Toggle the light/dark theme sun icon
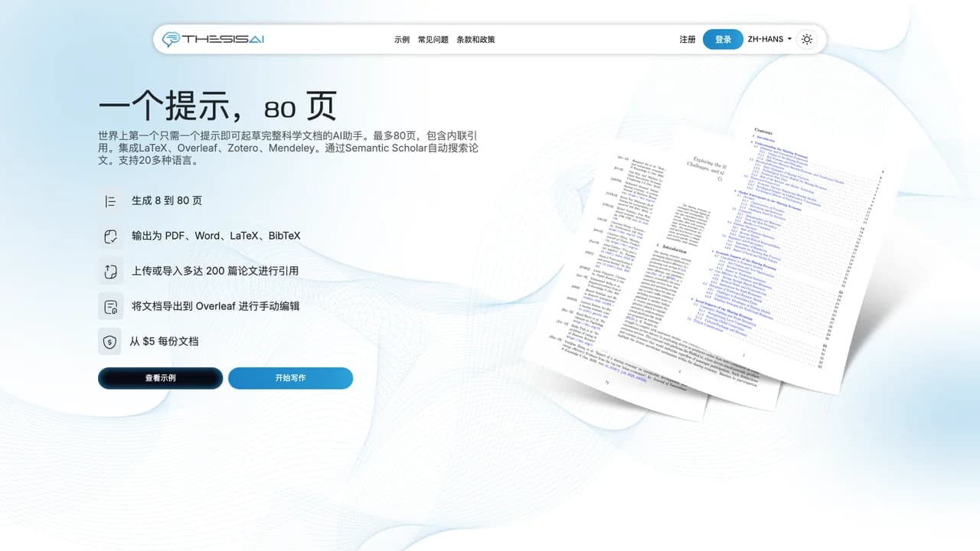980x551 pixels. click(x=807, y=39)
